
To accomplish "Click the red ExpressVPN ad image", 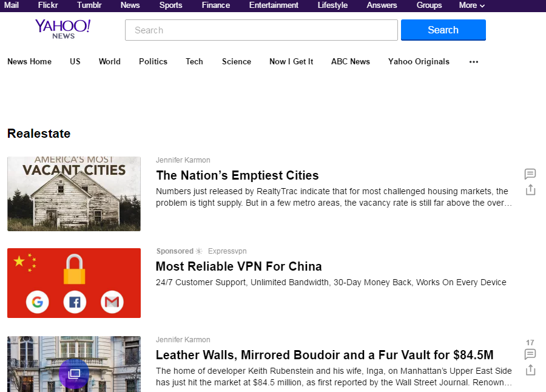I will click(x=74, y=283).
